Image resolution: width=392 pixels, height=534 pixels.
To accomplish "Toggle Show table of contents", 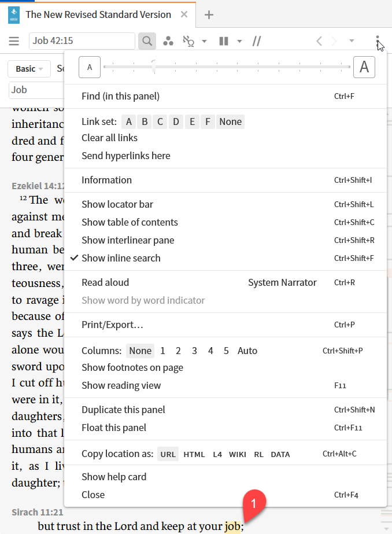I will point(225,222).
